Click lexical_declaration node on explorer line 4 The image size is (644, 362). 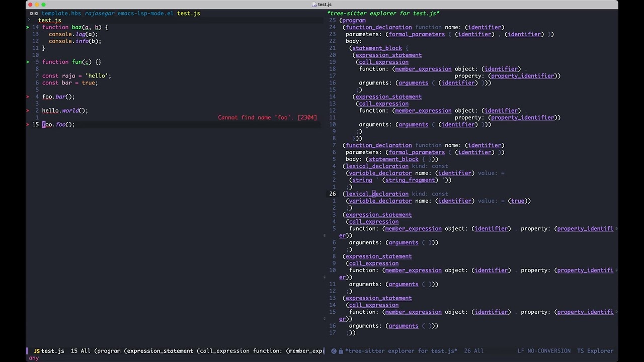(377, 166)
